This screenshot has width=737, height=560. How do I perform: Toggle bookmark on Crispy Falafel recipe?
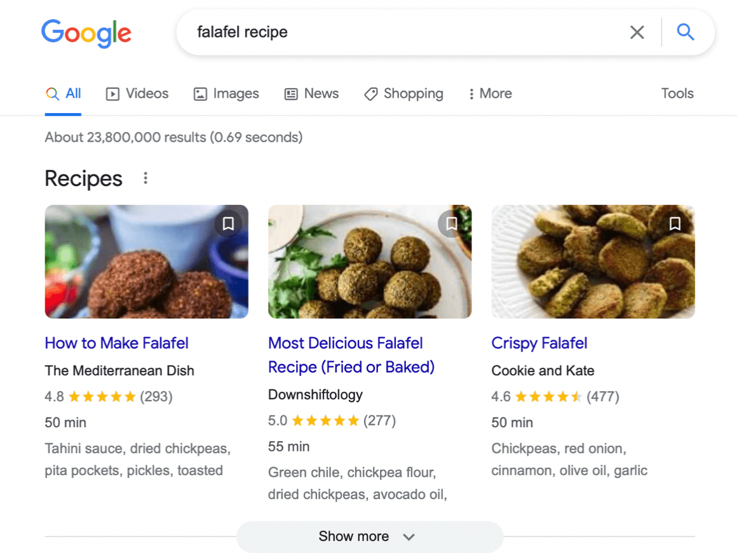[675, 223]
